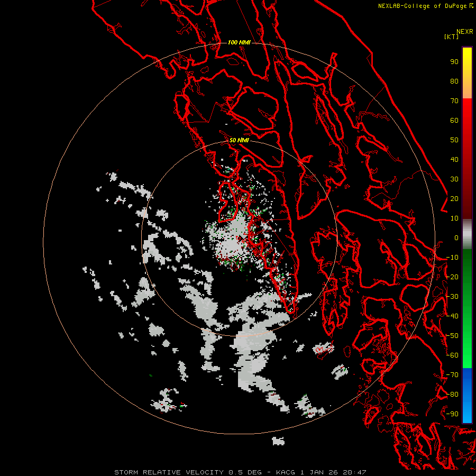Click the blue bottom segment of color bar
The height and width of the screenshot is (476, 476).
[x=467, y=395]
